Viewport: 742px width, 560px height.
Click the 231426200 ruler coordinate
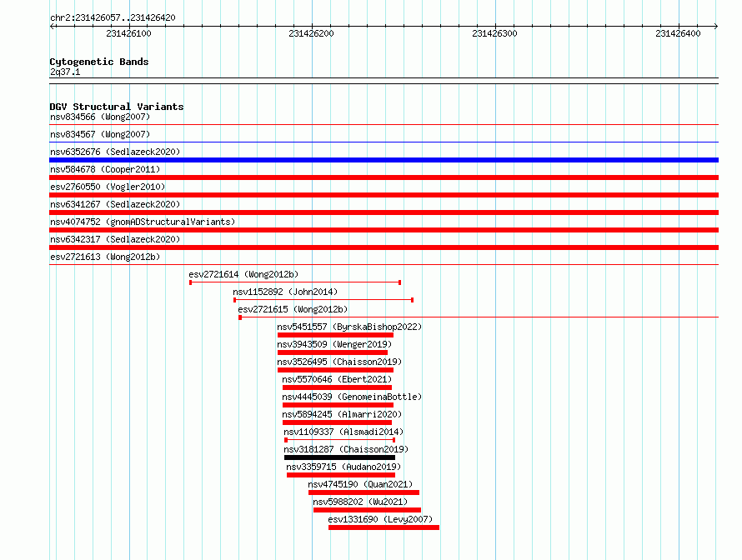point(311,33)
